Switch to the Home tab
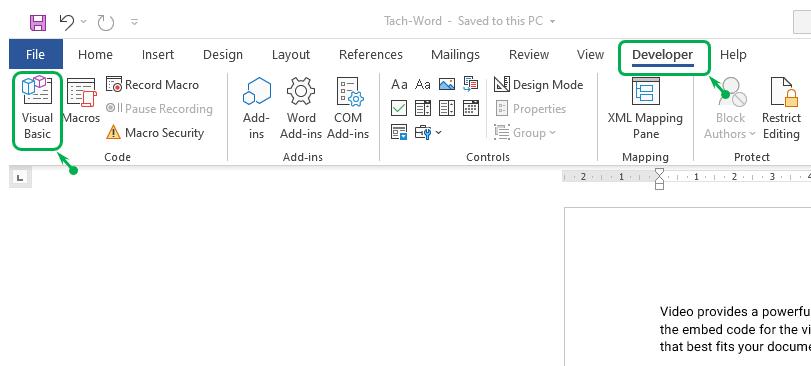The width and height of the screenshot is (811, 366). [x=95, y=54]
